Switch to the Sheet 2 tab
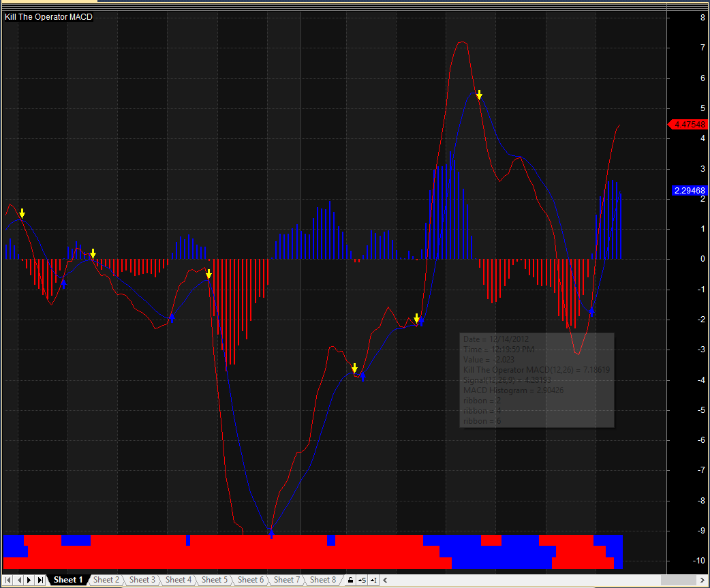The width and height of the screenshot is (710, 588). pyautogui.click(x=106, y=580)
